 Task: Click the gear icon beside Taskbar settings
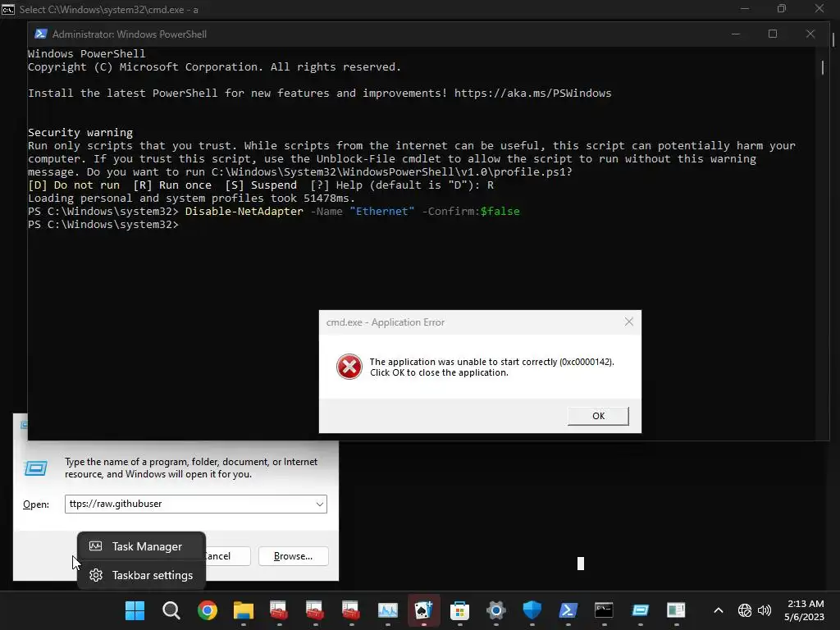pos(96,575)
